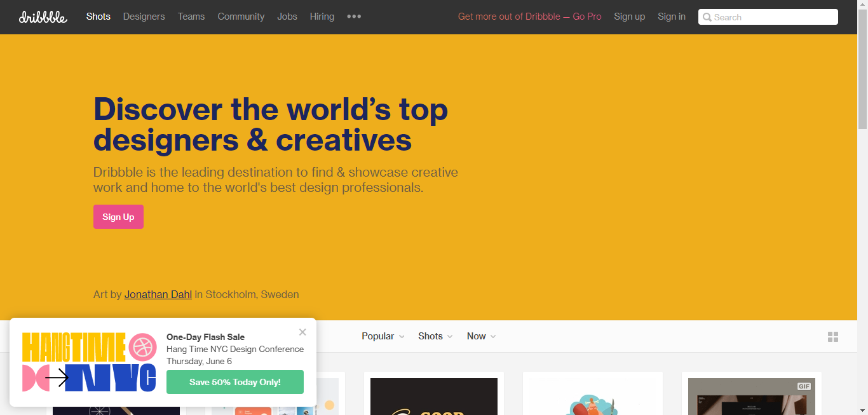This screenshot has width=868, height=415.
Task: Open the Designers nav item
Action: pos(144,17)
